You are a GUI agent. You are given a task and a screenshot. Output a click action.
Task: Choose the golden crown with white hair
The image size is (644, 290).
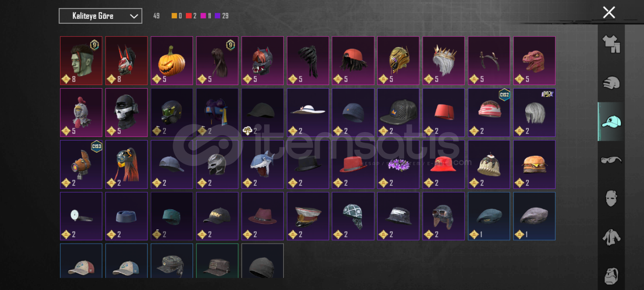[x=444, y=60]
